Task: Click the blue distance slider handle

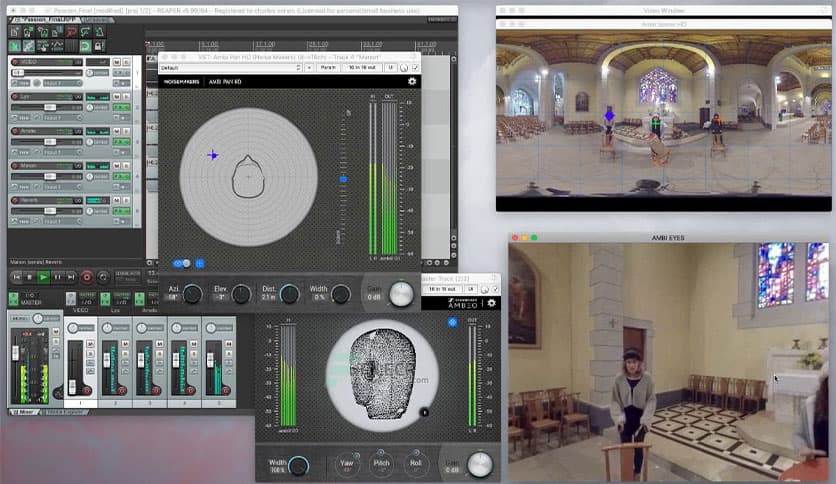Action: point(343,178)
